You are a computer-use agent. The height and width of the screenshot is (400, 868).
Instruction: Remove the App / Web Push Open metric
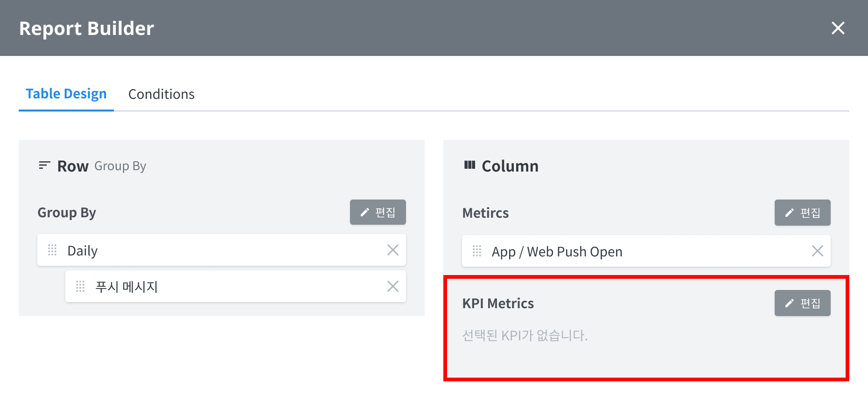coord(817,251)
